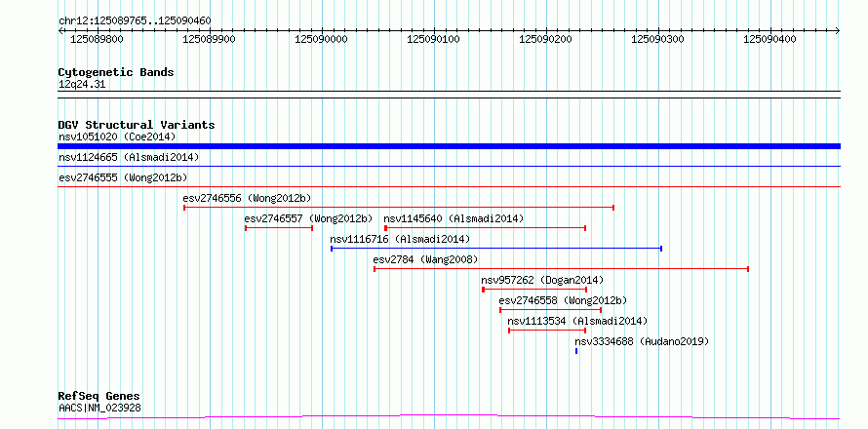
Task: Click the ruler's left arrow end
Action: [60, 30]
